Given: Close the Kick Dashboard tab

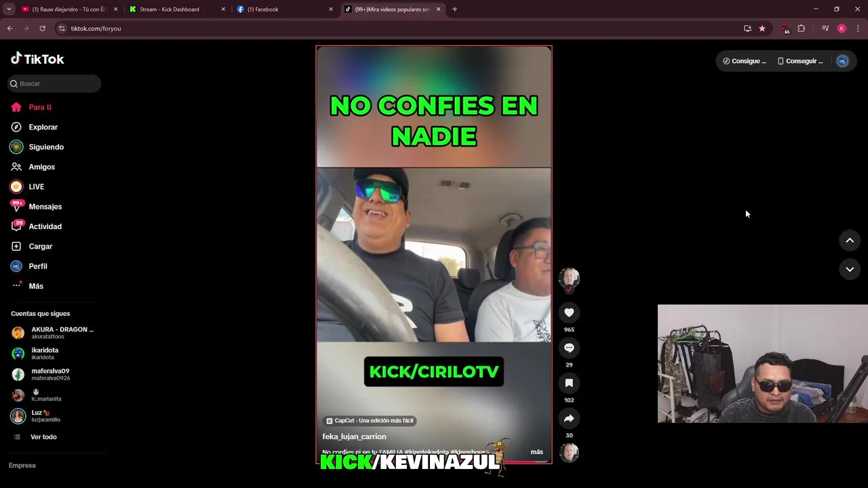Looking at the screenshot, I should coord(223,9).
